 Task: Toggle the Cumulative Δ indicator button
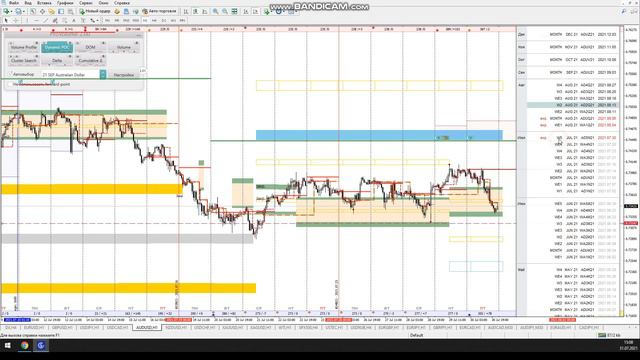pyautogui.click(x=90, y=60)
